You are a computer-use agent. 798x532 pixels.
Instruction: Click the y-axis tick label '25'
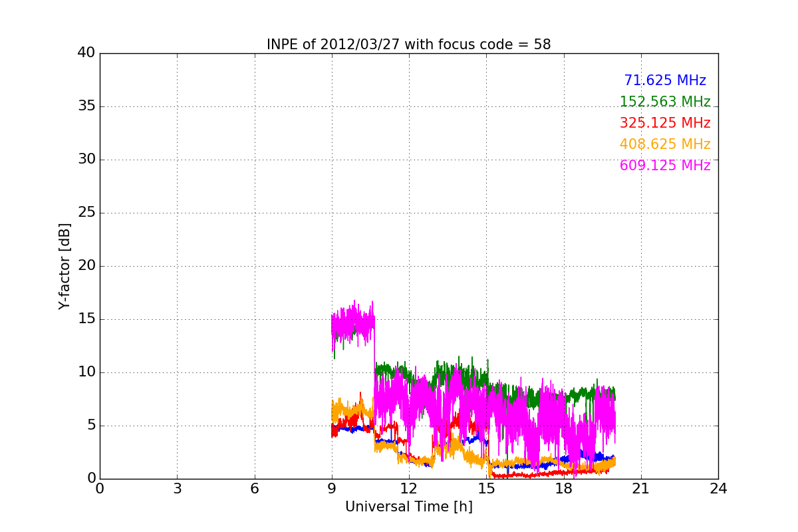86,213
